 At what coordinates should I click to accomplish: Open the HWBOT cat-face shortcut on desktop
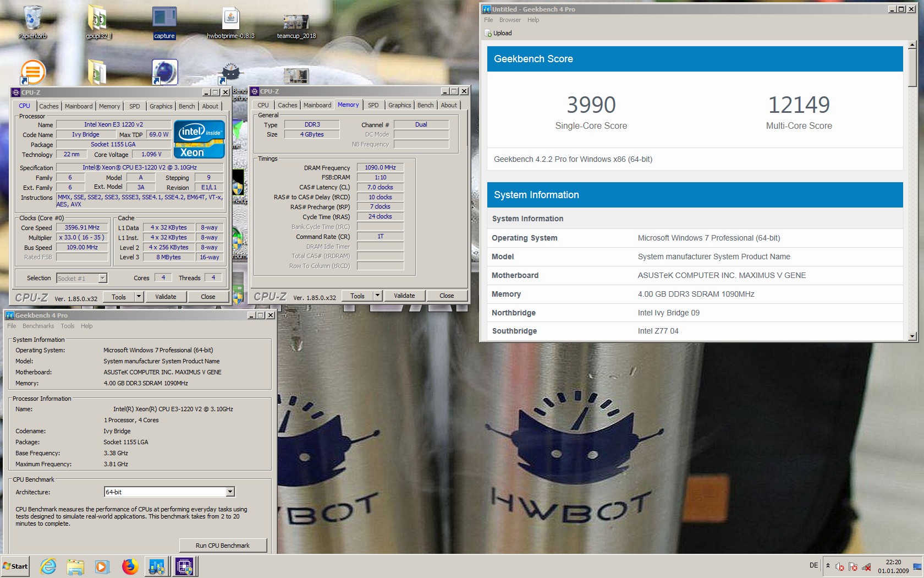click(230, 73)
